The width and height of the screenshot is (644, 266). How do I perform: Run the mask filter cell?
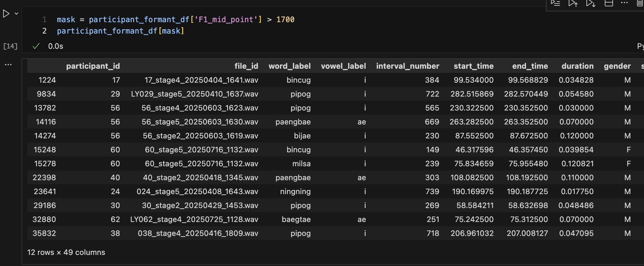6,14
